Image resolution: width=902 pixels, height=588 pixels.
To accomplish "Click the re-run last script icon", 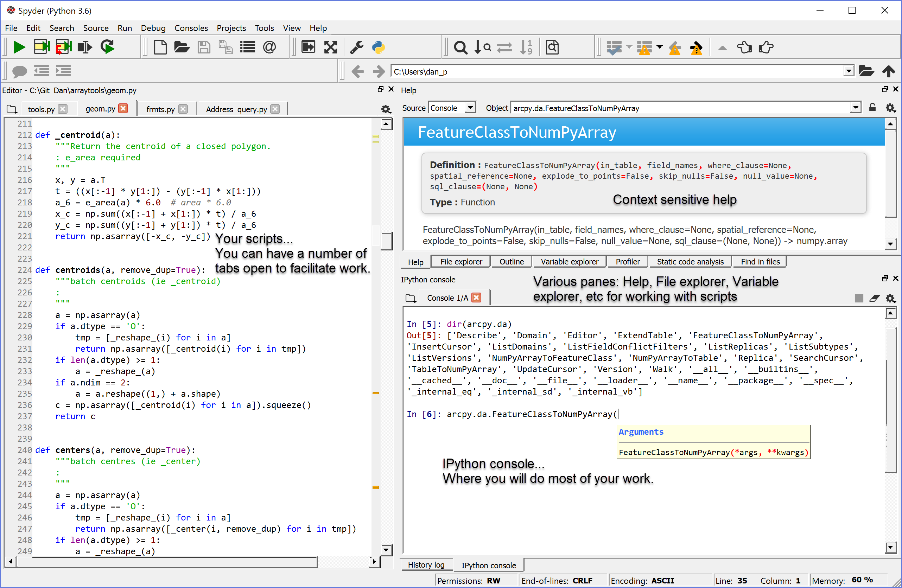I will click(x=108, y=47).
